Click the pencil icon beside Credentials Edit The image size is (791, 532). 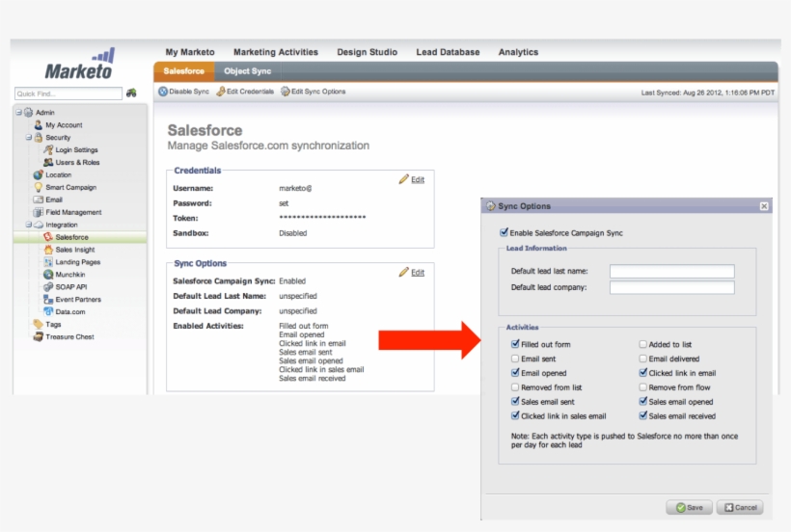pos(403,179)
